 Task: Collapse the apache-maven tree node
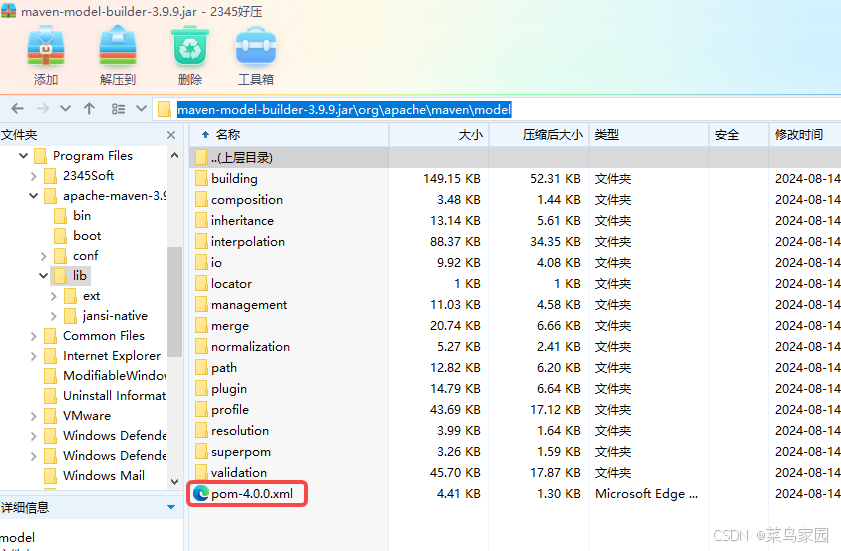coord(33,196)
